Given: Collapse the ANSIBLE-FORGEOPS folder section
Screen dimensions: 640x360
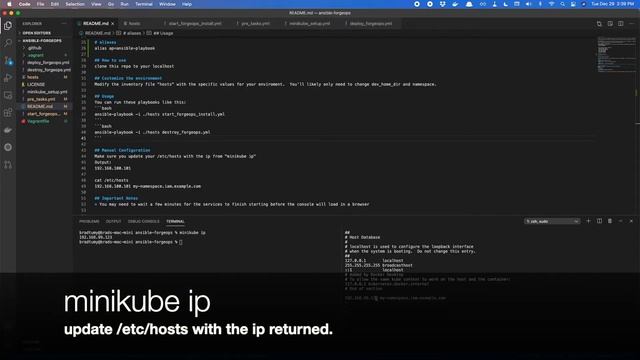Looking at the screenshot, I should pyautogui.click(x=42, y=41).
